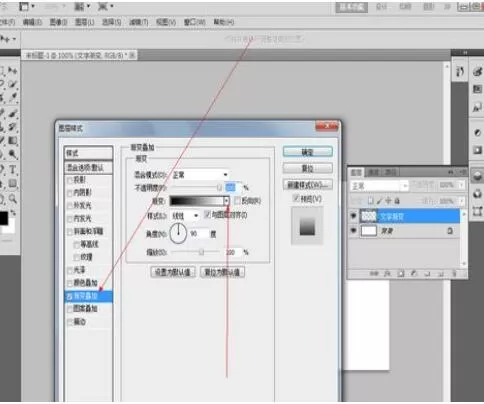Open the Styles panel icon
Screen dimensions: 484x404
coord(477,107)
